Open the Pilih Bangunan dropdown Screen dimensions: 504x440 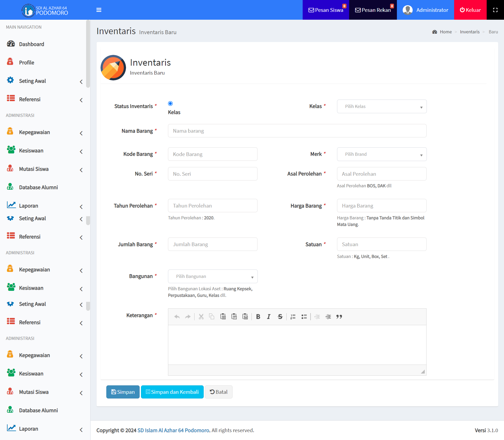[x=213, y=276]
